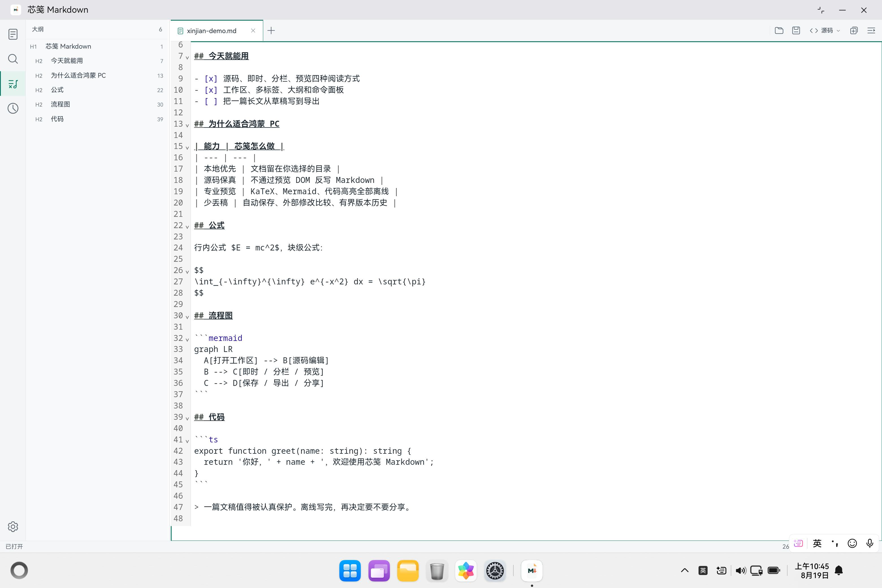Go to 为什么适合鸿蒙 PC outline entry
882x588 pixels.
click(x=97, y=75)
